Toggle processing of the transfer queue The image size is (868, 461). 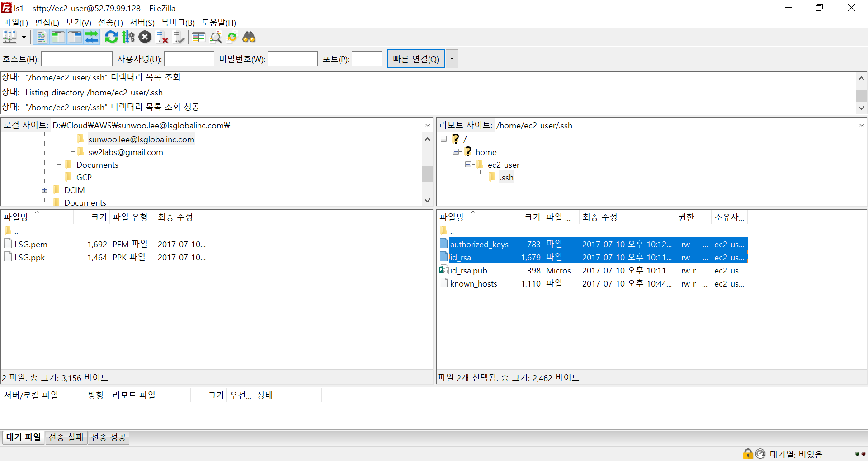point(128,37)
